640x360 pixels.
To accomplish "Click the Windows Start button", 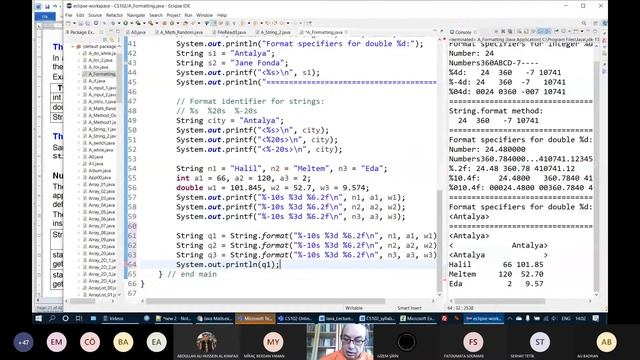I will (38, 318).
